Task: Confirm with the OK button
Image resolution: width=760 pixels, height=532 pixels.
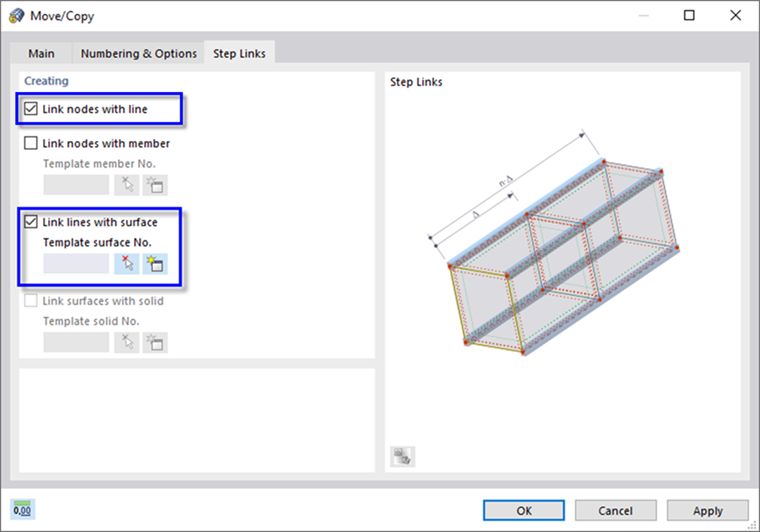Action: [524, 511]
